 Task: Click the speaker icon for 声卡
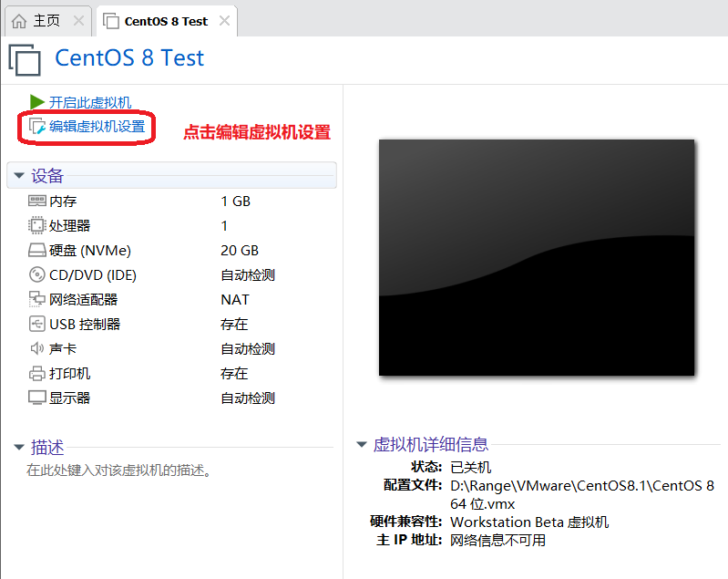(x=37, y=348)
